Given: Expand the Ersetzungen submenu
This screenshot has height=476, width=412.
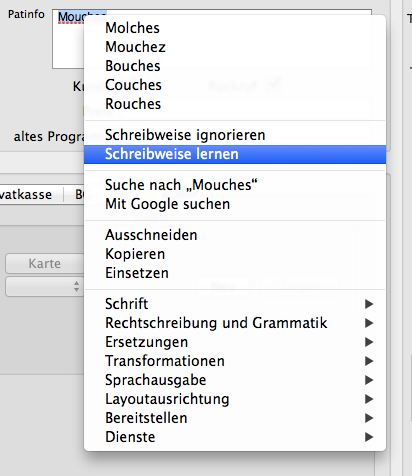Looking at the screenshot, I should (x=235, y=342).
